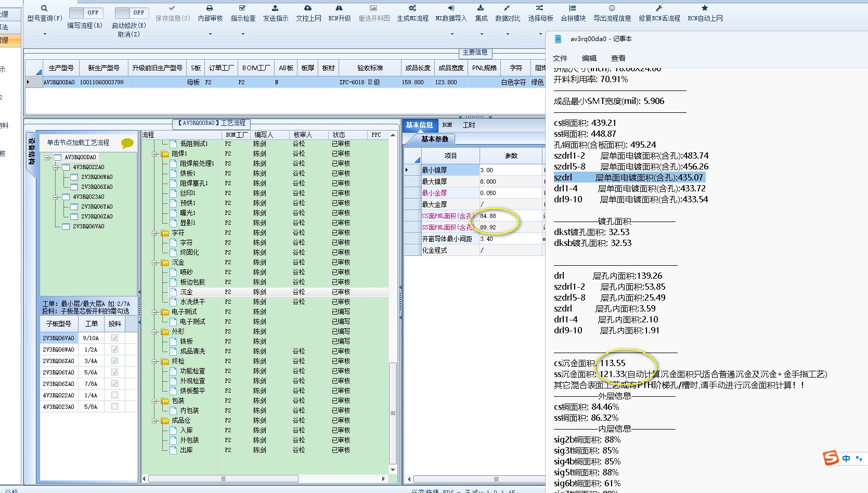Click 导出流程信息 smiley icon
Viewport: 868px width, 493px height.
[x=612, y=8]
